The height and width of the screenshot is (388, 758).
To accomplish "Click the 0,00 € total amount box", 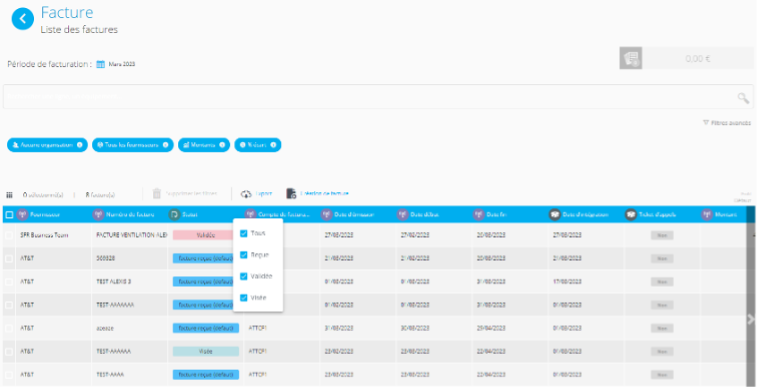I will pyautogui.click(x=698, y=58).
